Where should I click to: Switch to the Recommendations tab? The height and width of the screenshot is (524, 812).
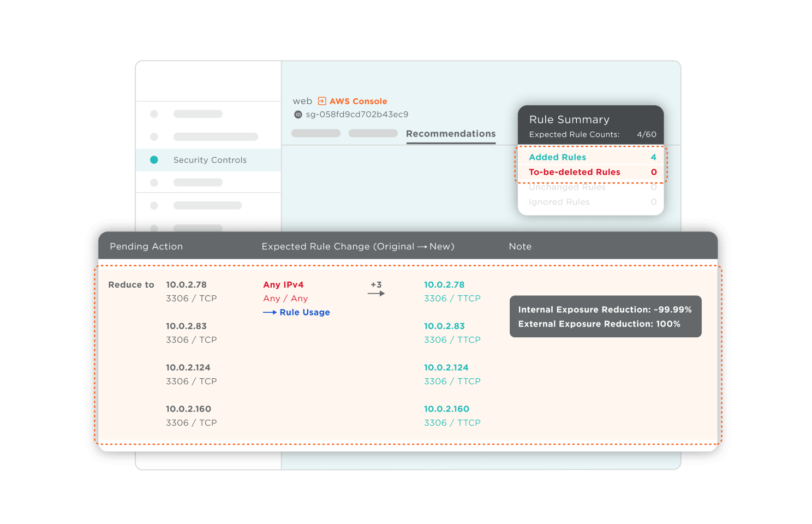pyautogui.click(x=451, y=134)
